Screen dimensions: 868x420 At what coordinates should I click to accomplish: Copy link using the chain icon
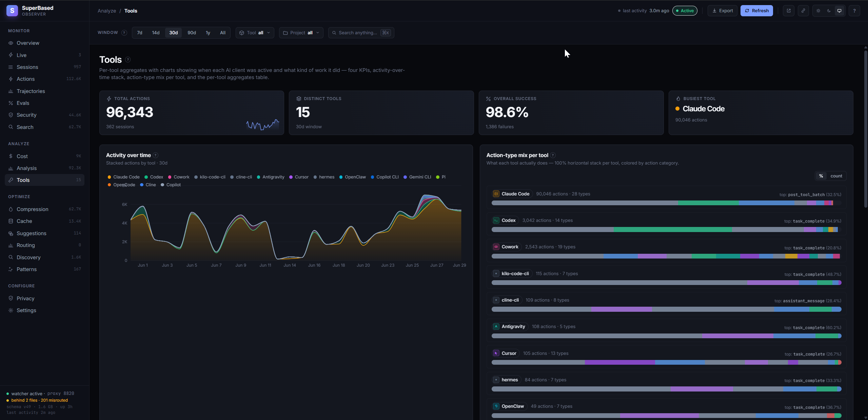[x=803, y=11]
